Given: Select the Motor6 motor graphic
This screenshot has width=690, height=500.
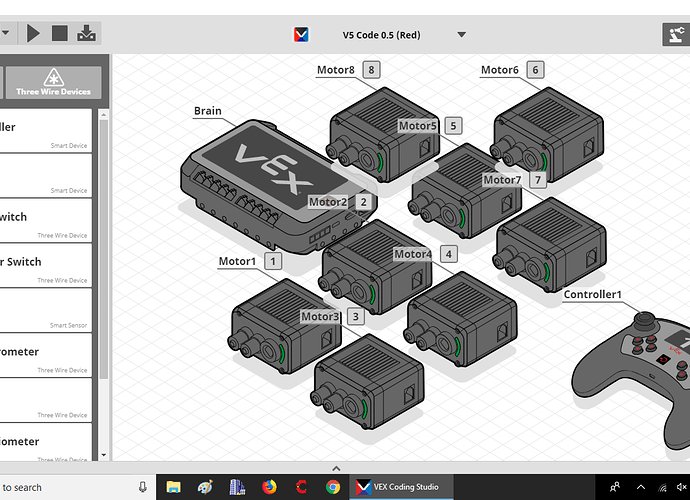Looking at the screenshot, I should (x=548, y=134).
